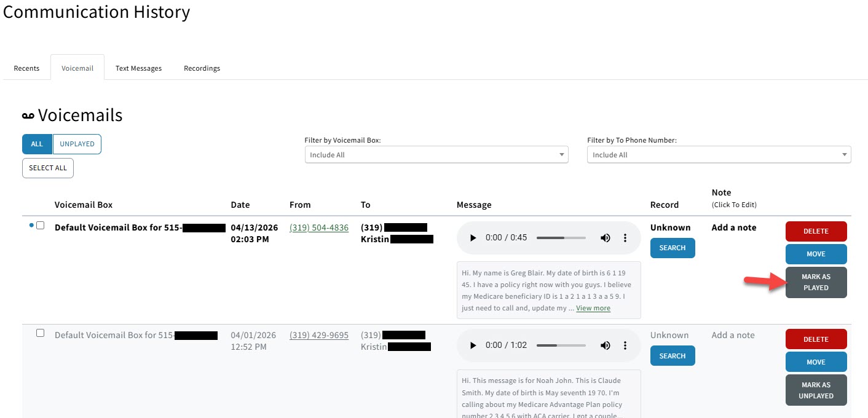Check the box for the 04/13/2026 voicemail
The height and width of the screenshot is (418, 868).
coord(41,226)
